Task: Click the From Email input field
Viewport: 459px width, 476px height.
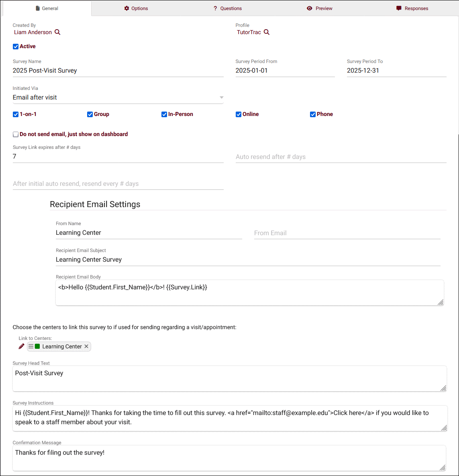Action: coord(347,233)
